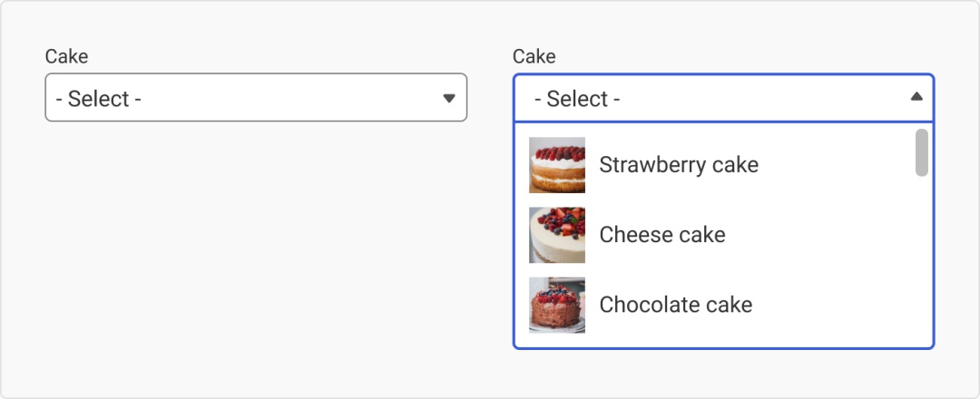Image resolution: width=980 pixels, height=399 pixels.
Task: Click the 'Cake' label above the open dropdown
Action: (534, 56)
